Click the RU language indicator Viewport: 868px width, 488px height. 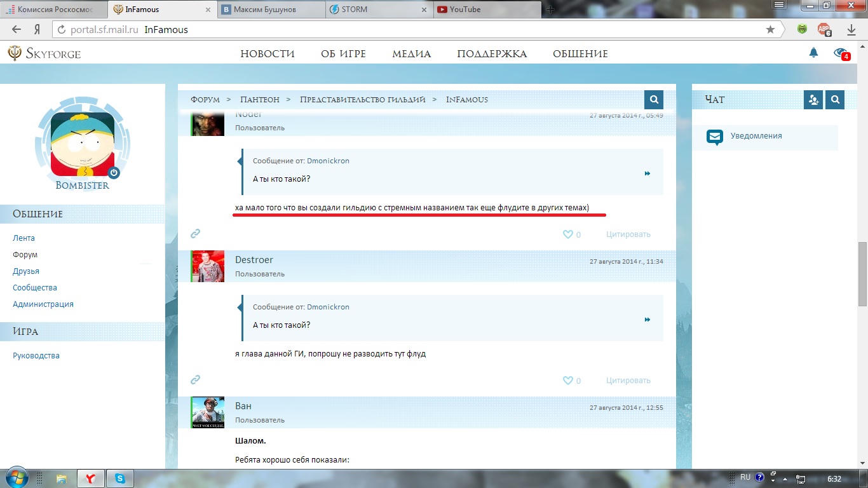tap(745, 477)
